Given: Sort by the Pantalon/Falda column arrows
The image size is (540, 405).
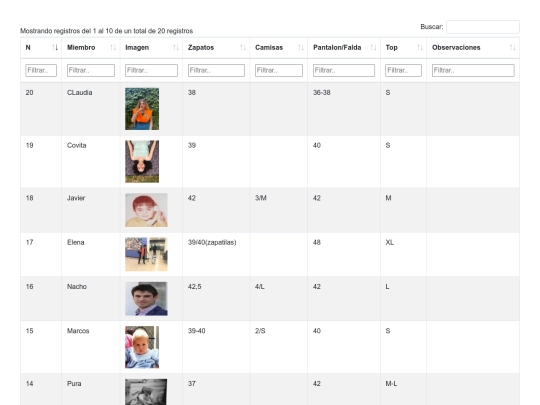Looking at the screenshot, I should 374,48.
